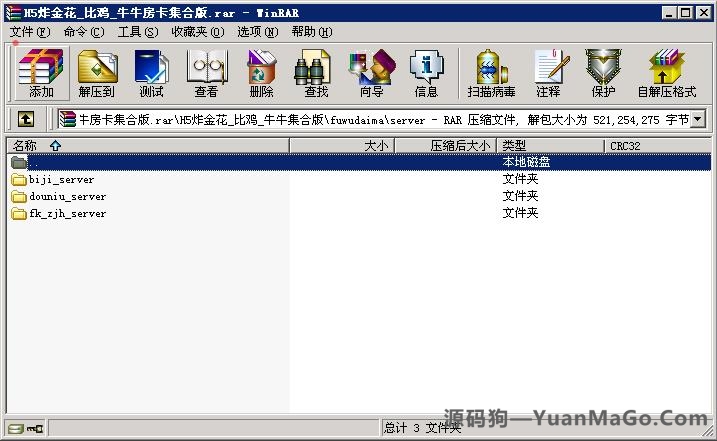Image resolution: width=717 pixels, height=441 pixels.
Task: Select the biji_server file name
Action: point(61,180)
